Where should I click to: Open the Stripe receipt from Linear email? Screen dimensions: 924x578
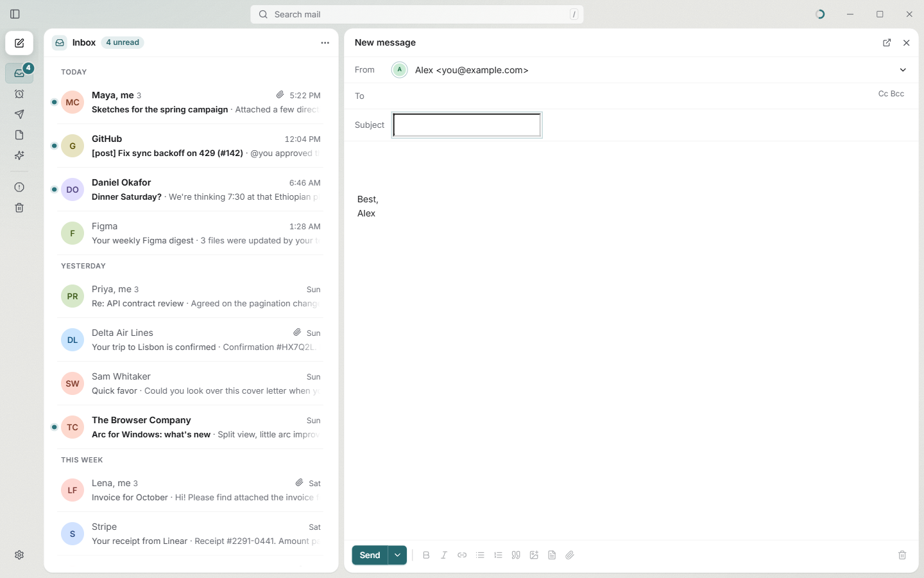tap(190, 534)
